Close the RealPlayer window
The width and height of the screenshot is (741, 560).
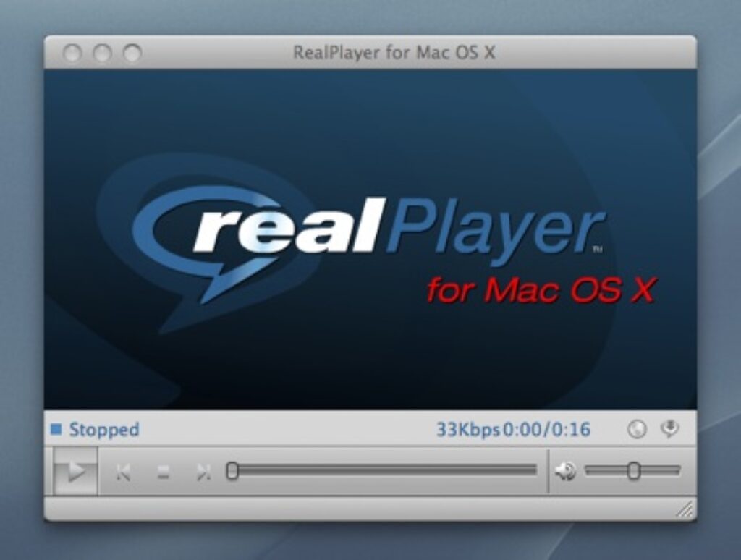coord(72,53)
